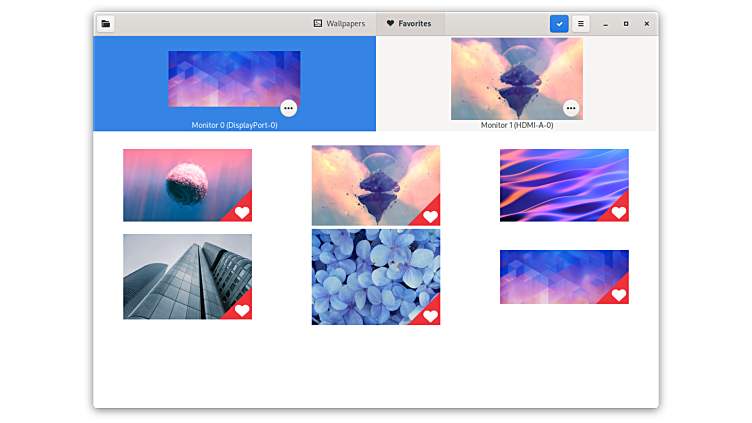This screenshot has height=423, width=752.
Task: Open the three-dots menu on Monitor 0
Action: (x=288, y=108)
